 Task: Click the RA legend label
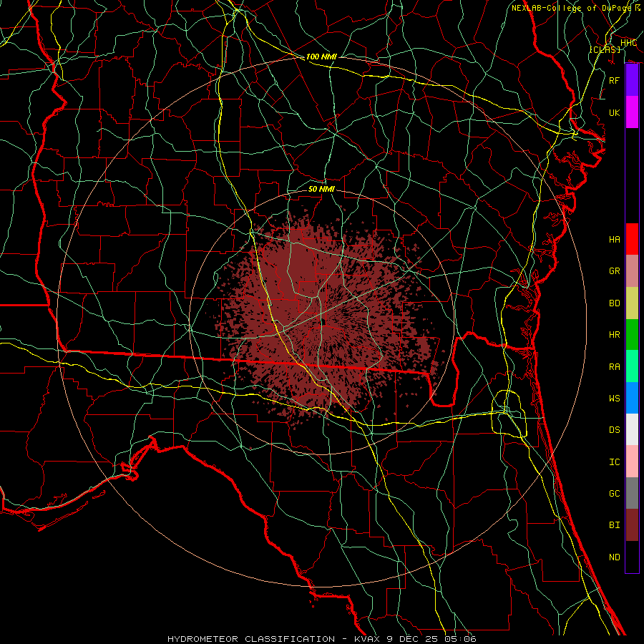point(615,366)
